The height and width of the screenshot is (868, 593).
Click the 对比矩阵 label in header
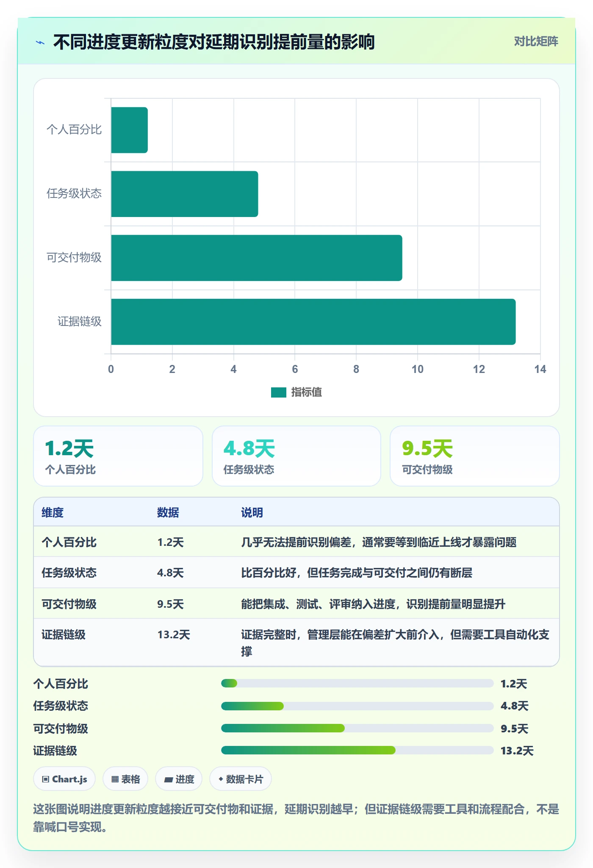pyautogui.click(x=536, y=42)
